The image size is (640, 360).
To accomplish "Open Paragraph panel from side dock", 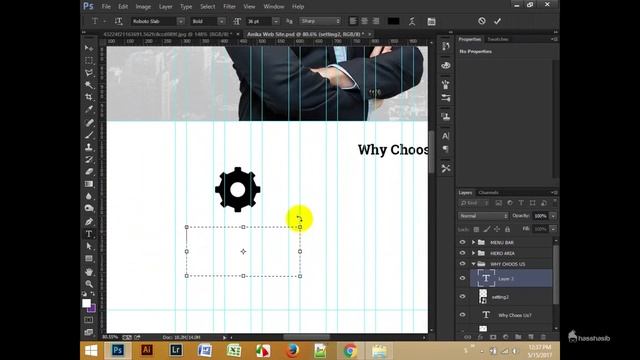I will pyautogui.click(x=445, y=149).
